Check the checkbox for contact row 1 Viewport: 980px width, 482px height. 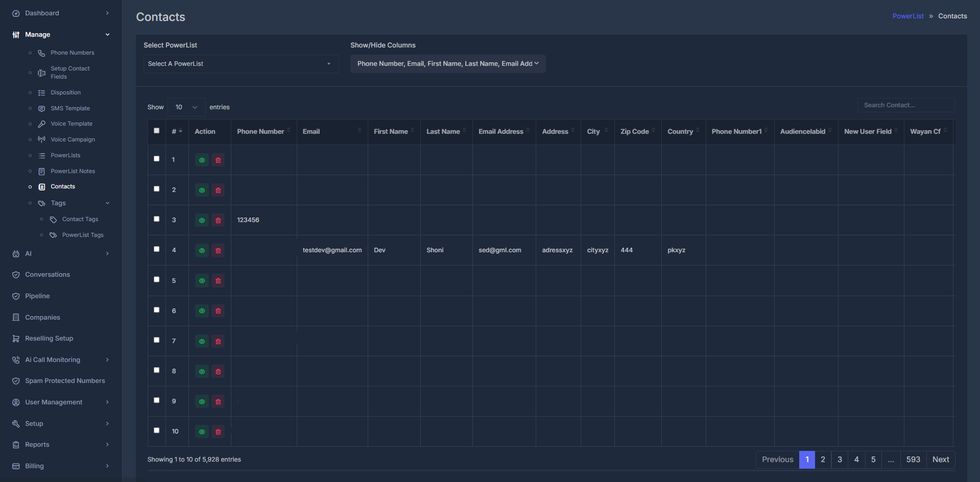(157, 159)
